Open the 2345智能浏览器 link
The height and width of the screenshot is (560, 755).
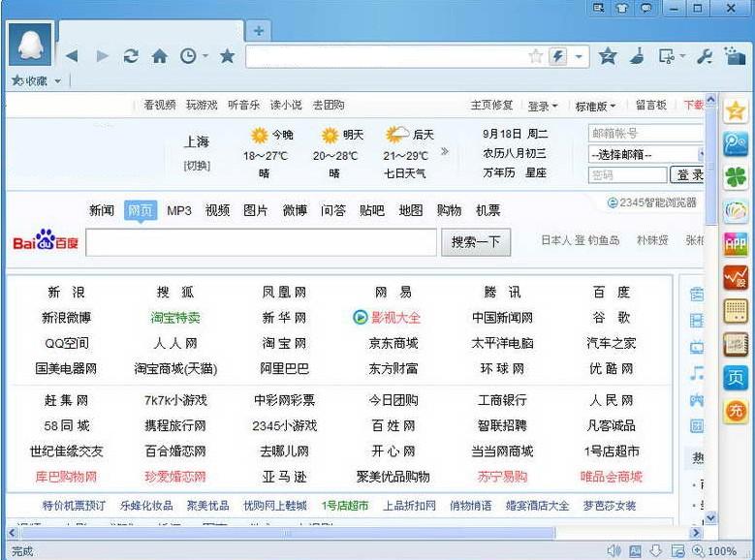(652, 202)
